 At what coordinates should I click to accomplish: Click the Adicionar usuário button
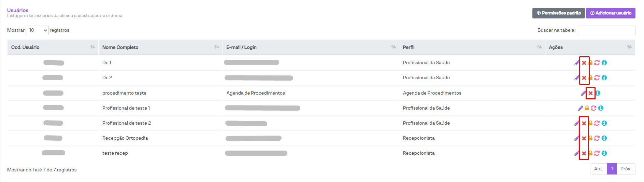tap(611, 13)
